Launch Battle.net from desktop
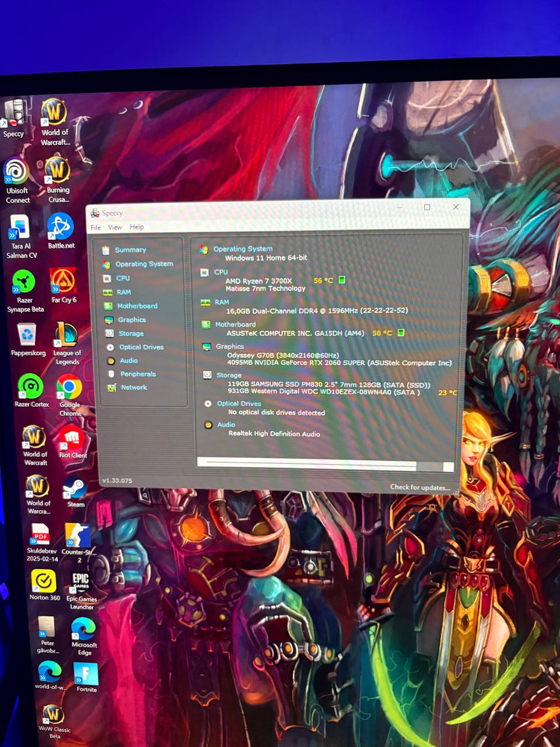This screenshot has width=560, height=747. [x=61, y=232]
